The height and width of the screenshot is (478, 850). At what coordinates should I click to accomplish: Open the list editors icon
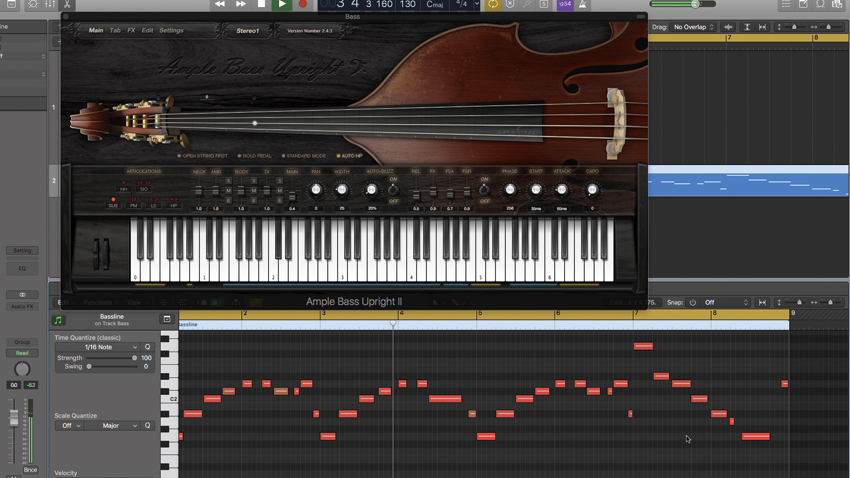[x=786, y=4]
